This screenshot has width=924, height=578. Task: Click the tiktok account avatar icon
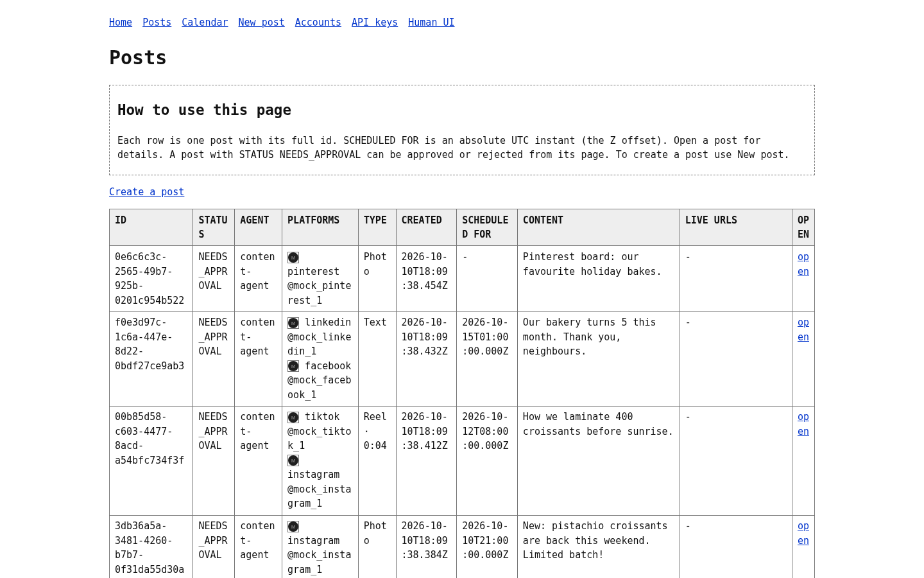[293, 417]
